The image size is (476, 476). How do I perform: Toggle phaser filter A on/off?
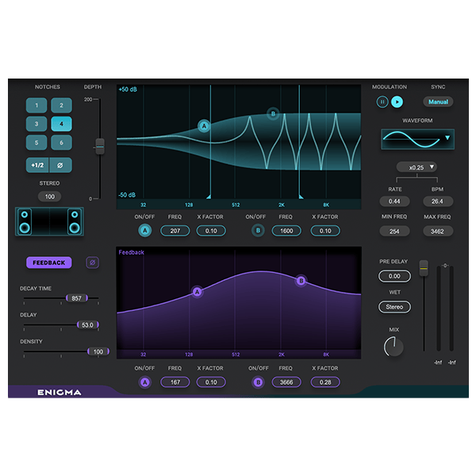145,231
